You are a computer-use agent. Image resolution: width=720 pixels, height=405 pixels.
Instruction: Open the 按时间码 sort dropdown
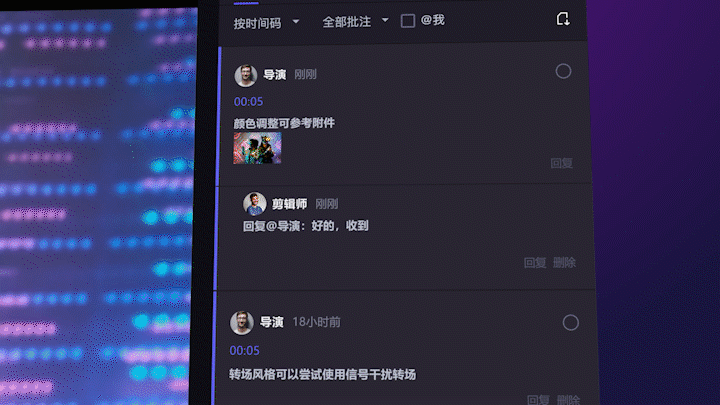coord(266,23)
